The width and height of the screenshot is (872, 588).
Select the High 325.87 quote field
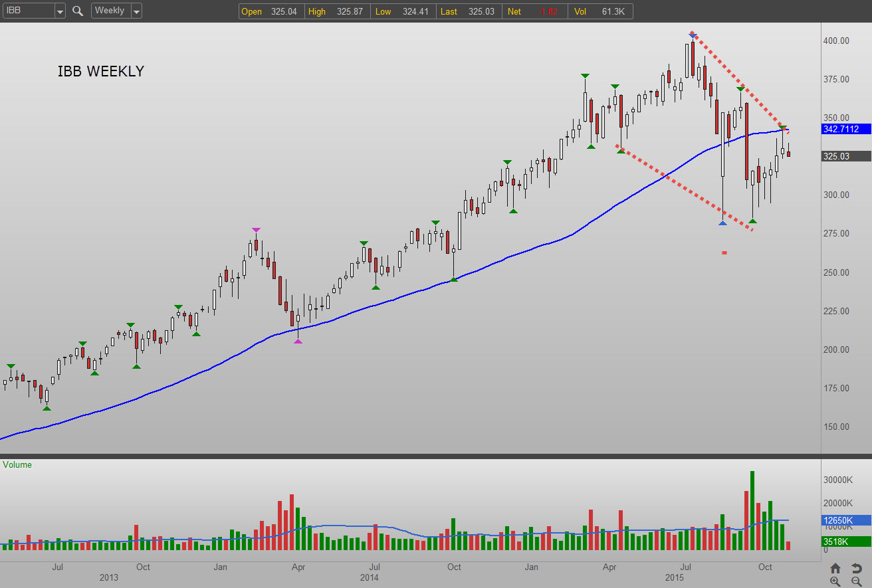338,11
